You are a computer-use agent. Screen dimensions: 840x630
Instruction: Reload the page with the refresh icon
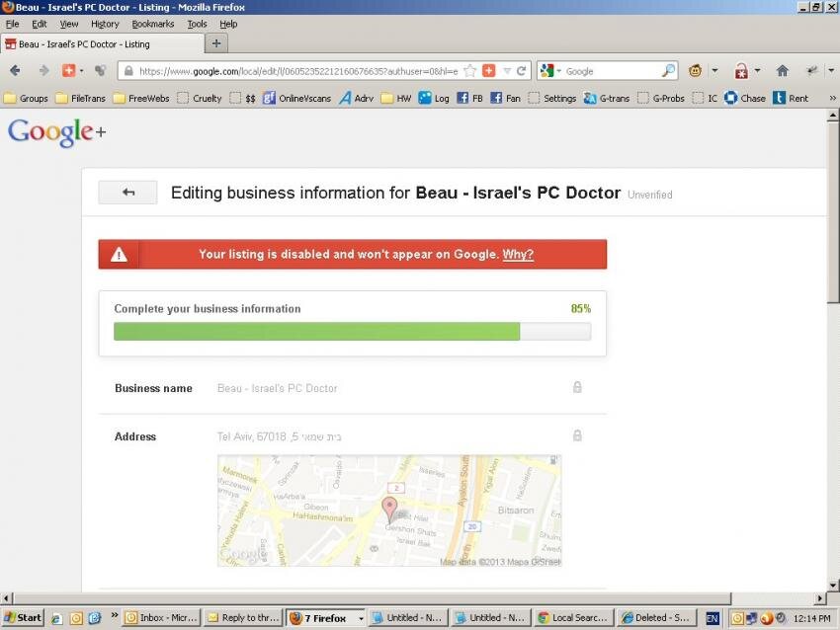[x=521, y=71]
